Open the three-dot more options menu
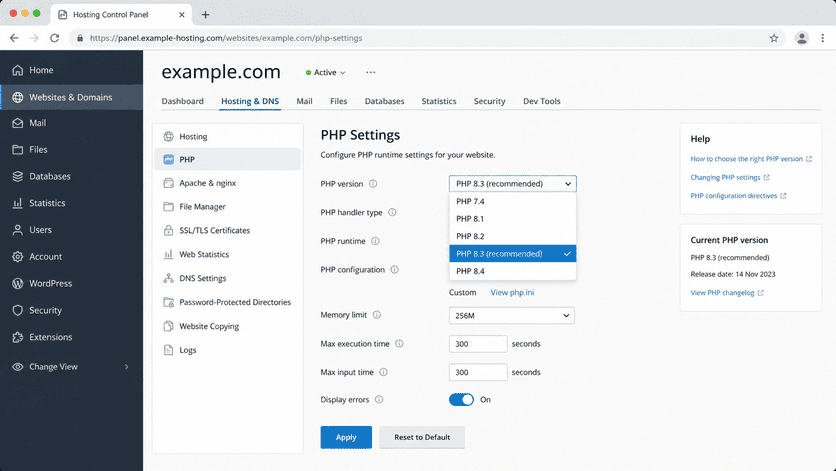Viewport: 836px width, 471px height. coord(371,72)
